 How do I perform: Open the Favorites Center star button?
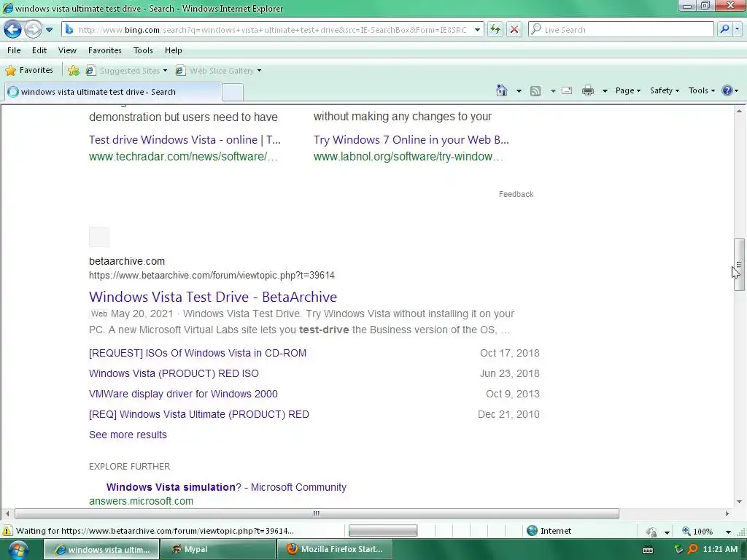click(x=29, y=71)
